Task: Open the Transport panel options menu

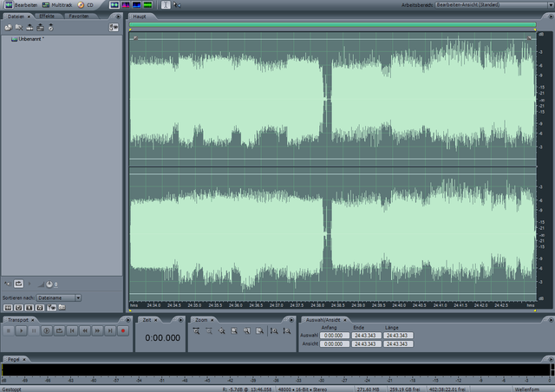Action: click(127, 320)
